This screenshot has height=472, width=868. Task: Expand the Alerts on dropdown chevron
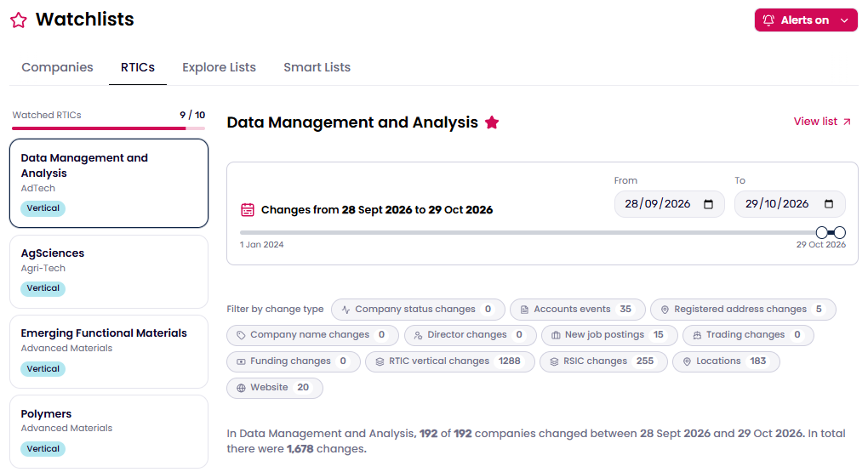click(x=844, y=20)
